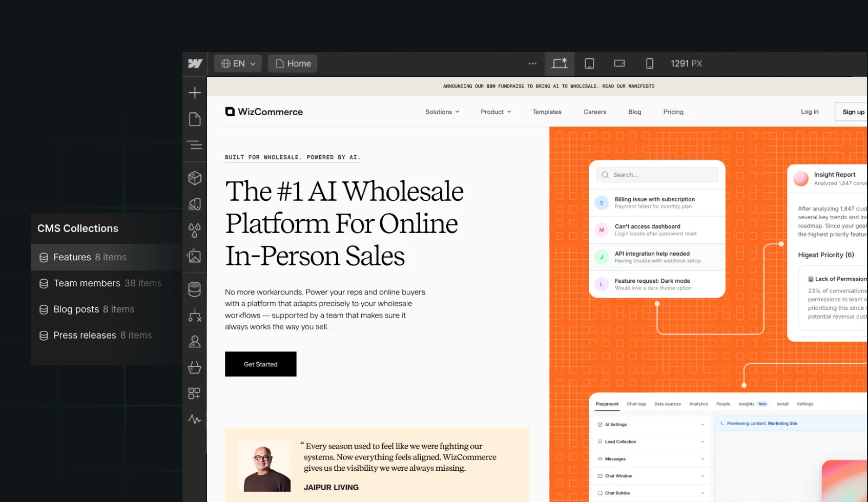Click the WizCommerce logo
Screen dimensions: 868x502
pos(264,112)
